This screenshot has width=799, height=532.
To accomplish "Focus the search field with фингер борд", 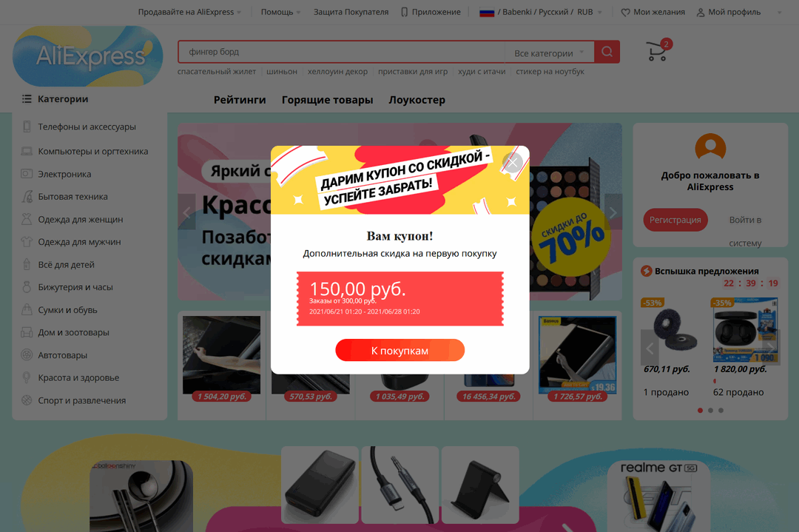I will (x=341, y=52).
